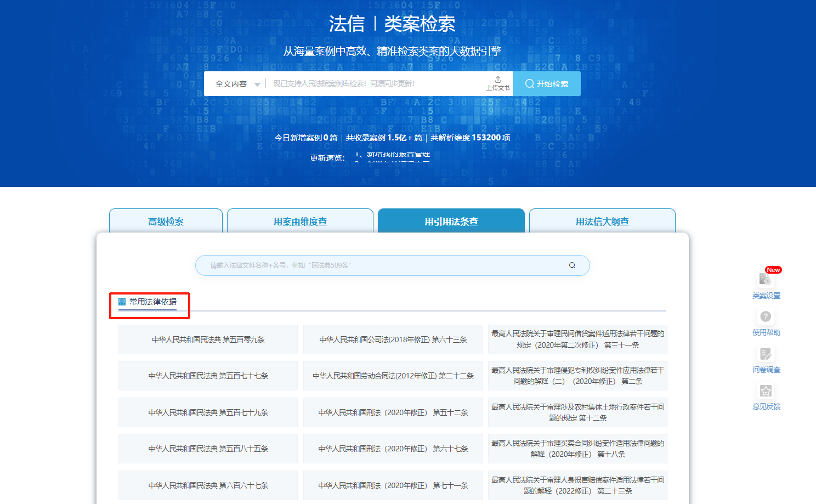
Task: Click the 更新速览 scrolling news text
Action: (393, 157)
